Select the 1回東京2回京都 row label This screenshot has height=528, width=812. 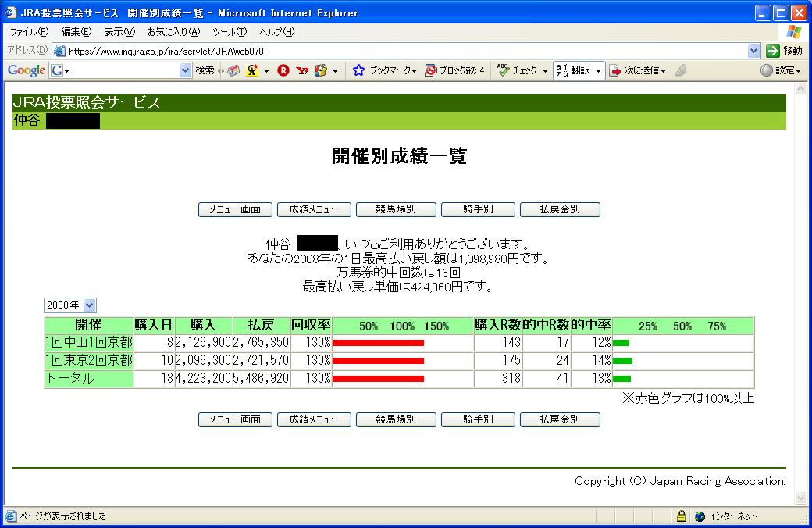tap(89, 361)
